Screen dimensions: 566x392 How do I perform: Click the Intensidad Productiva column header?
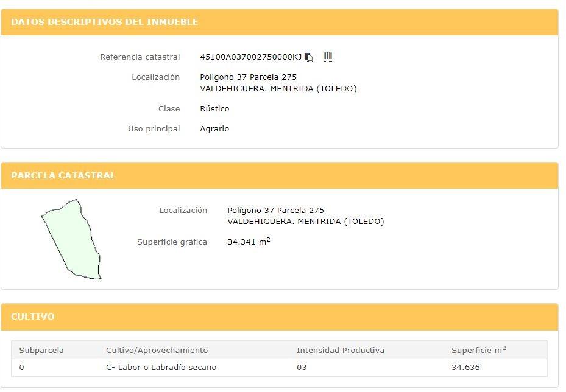point(340,350)
